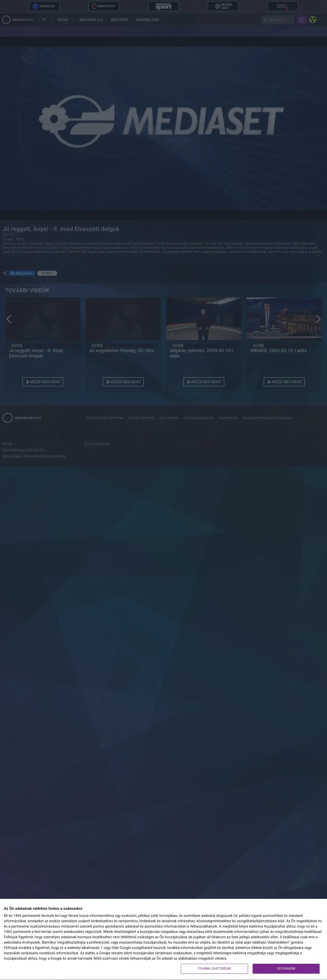The height and width of the screenshot is (980, 327).
Task: Click the footer mediaklikk.hu logo
Action: pyautogui.click(x=22, y=418)
